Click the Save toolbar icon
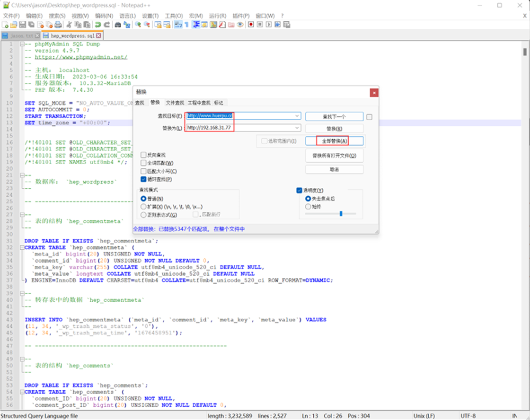 [23, 25]
